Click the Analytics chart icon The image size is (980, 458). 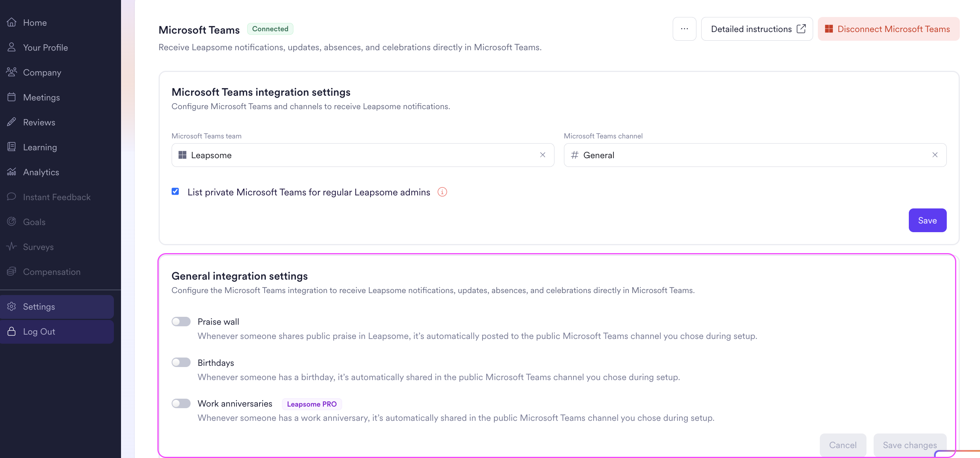[x=12, y=172]
